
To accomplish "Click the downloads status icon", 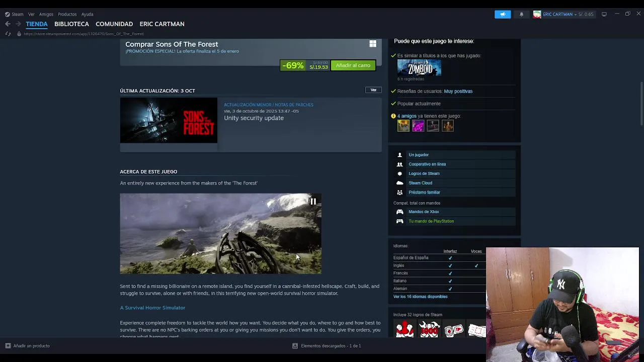I will click(x=295, y=346).
